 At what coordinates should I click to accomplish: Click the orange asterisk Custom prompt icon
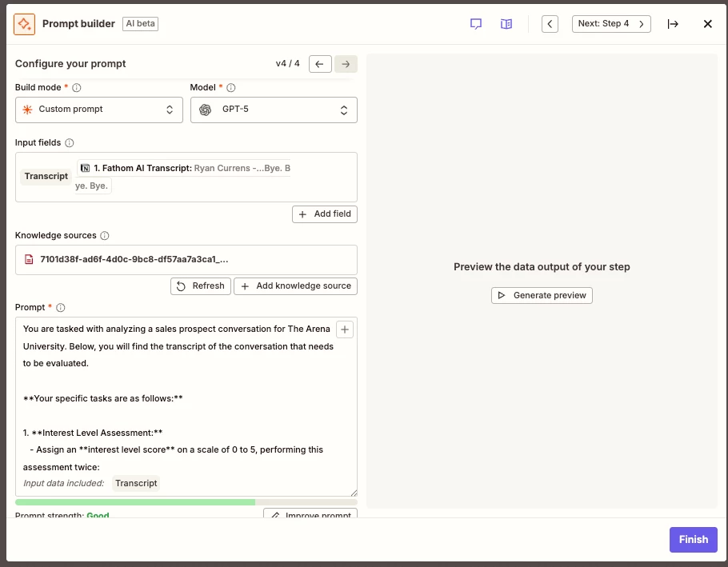pos(27,110)
